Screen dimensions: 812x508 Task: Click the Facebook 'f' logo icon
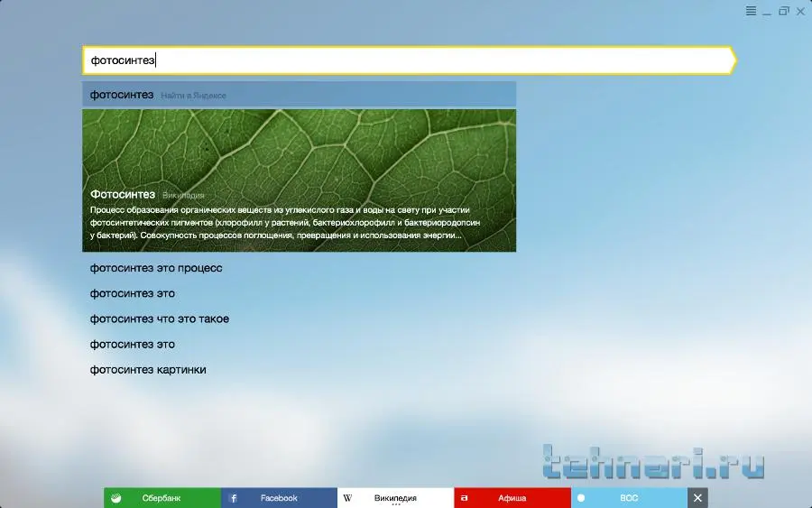234,498
